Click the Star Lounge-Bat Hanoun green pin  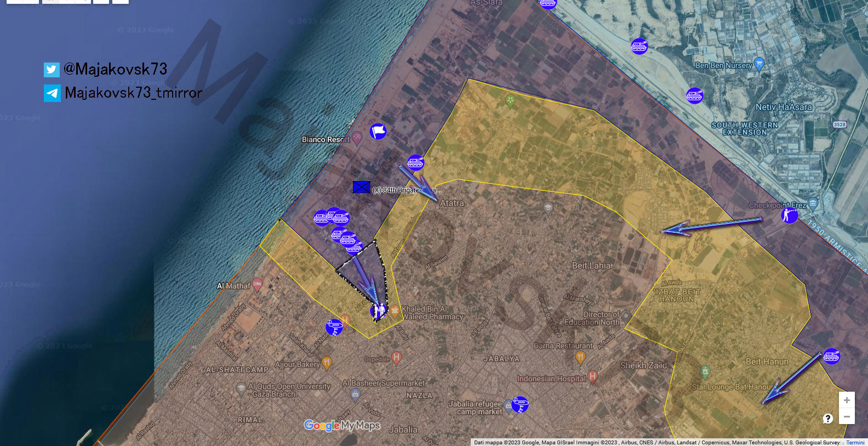coord(705,372)
